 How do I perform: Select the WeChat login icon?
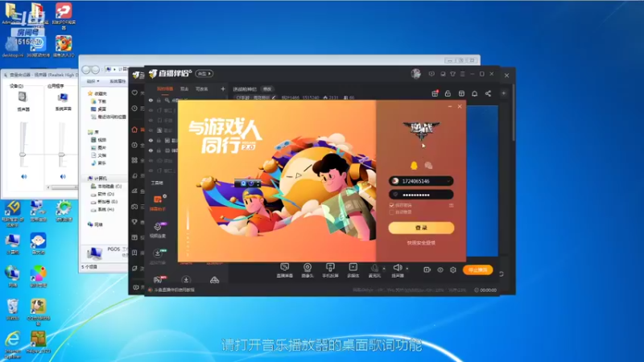pyautogui.click(x=428, y=166)
